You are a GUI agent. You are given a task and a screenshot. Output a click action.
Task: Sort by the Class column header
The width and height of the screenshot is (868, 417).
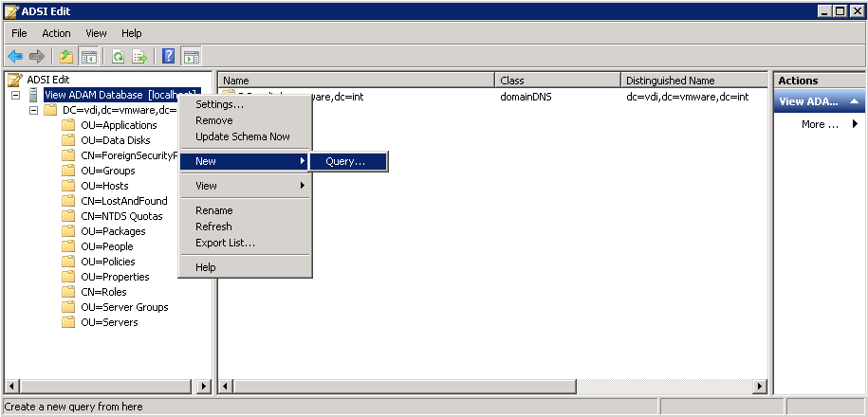point(558,81)
